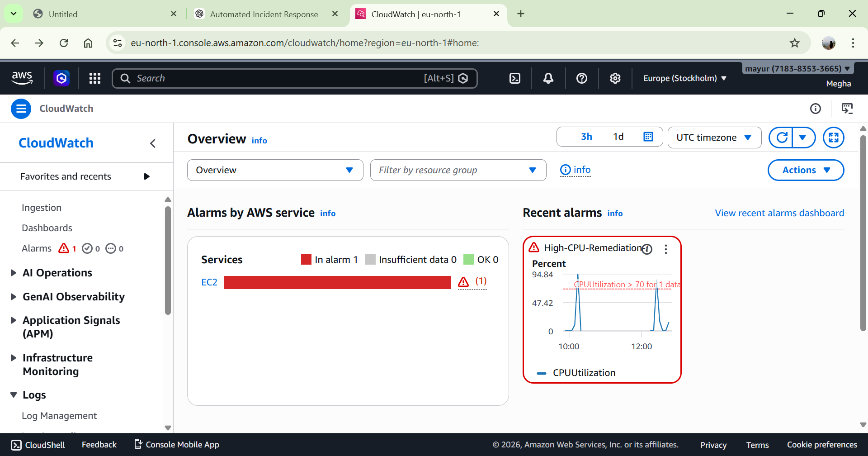Bookmark this page with the star icon
The image size is (868, 456).
coord(795,43)
